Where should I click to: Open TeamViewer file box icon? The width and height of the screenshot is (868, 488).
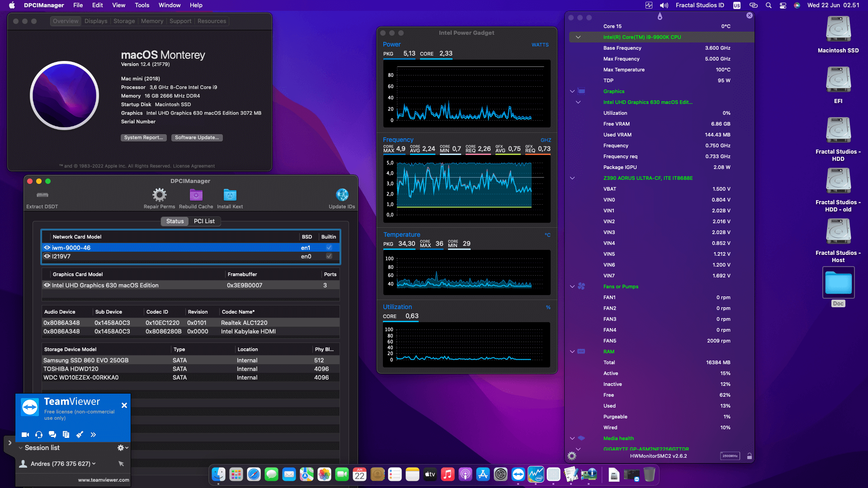tap(66, 435)
